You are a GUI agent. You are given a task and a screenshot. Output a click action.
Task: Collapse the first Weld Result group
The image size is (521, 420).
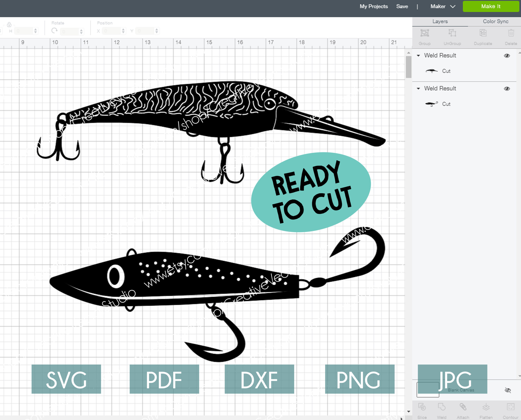418,56
